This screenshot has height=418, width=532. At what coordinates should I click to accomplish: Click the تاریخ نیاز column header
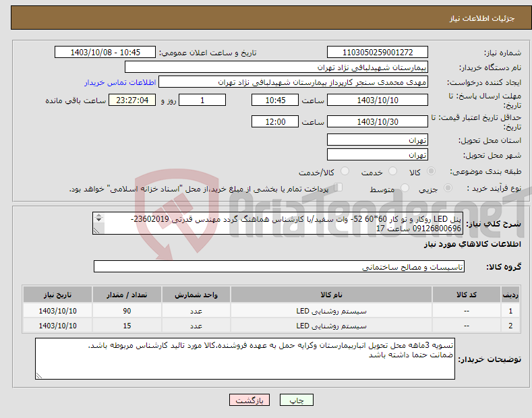58,295
